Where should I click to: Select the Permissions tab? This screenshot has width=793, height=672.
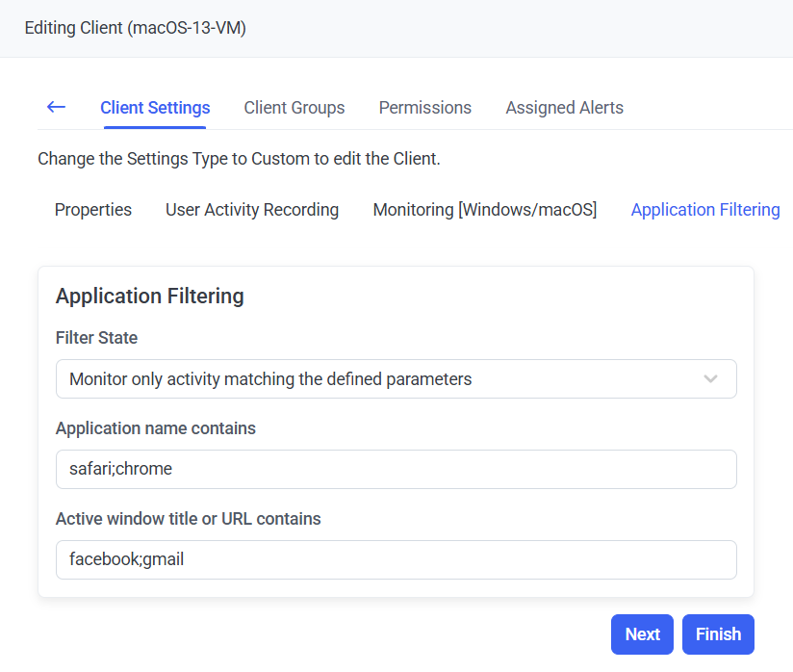[425, 108]
